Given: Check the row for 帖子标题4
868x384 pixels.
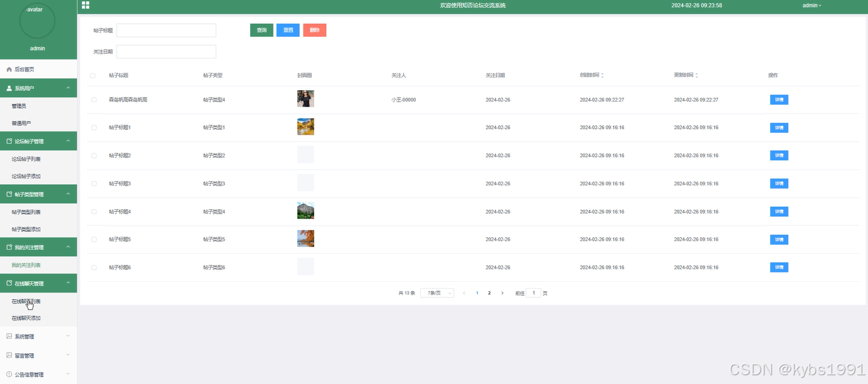Looking at the screenshot, I should [94, 212].
